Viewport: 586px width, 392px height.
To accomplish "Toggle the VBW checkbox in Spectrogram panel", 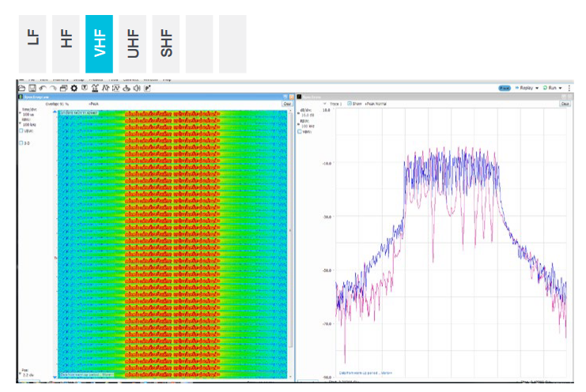I will pyautogui.click(x=21, y=130).
